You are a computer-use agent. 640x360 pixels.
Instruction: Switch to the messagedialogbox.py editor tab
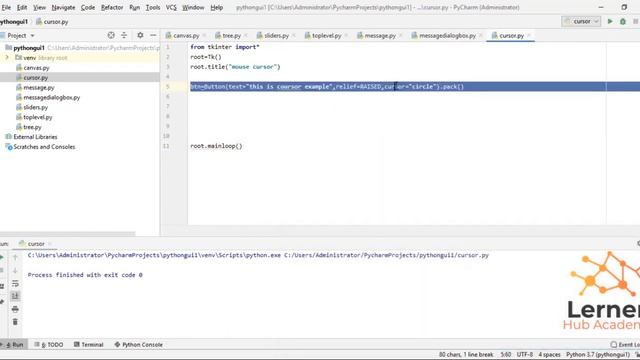(x=447, y=36)
